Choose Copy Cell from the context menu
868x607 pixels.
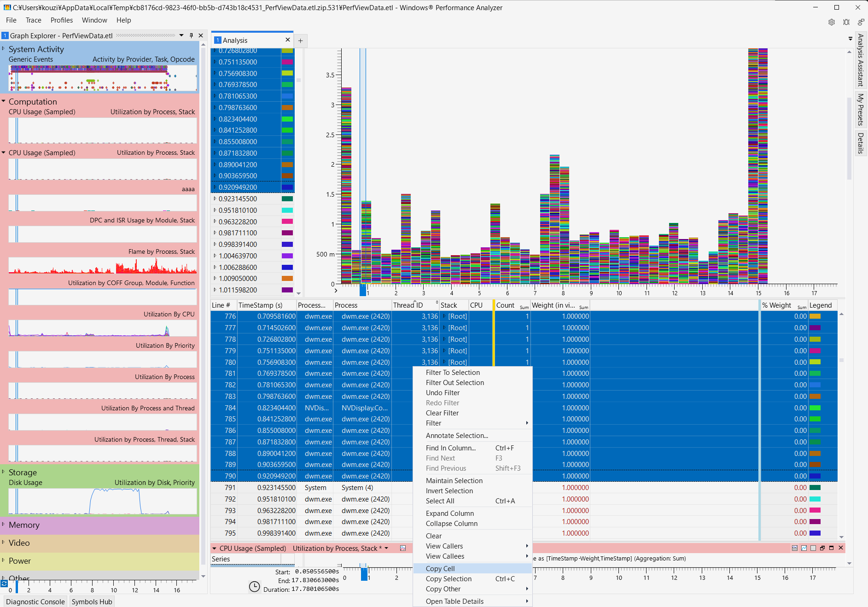(x=440, y=568)
